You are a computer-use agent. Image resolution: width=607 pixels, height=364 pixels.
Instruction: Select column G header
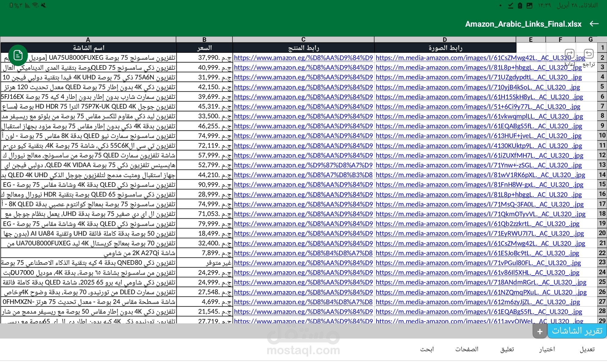(x=591, y=39)
